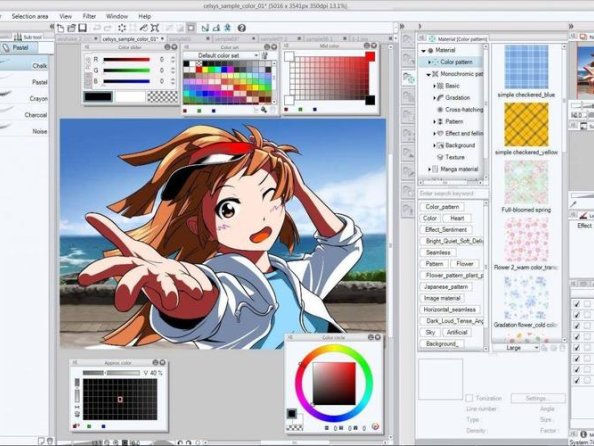This screenshot has width=594, height=446.
Task: Open the highlighted Material palette sidebar icon
Action: (408, 78)
